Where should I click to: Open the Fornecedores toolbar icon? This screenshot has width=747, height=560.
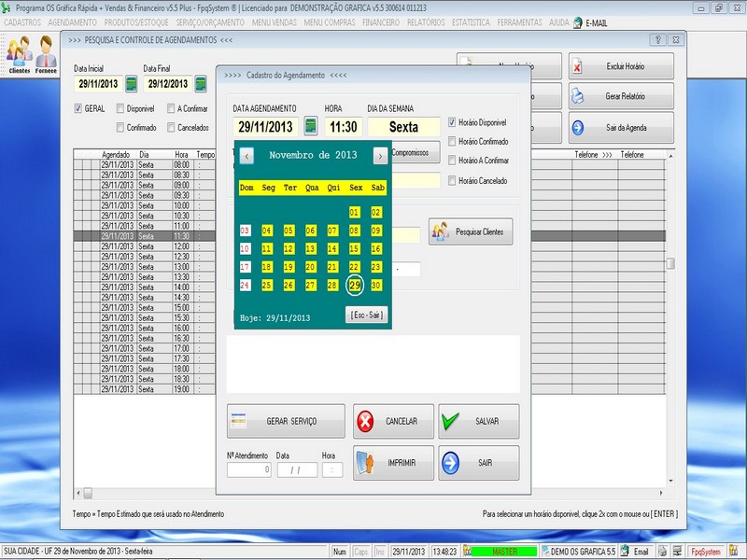pos(46,56)
